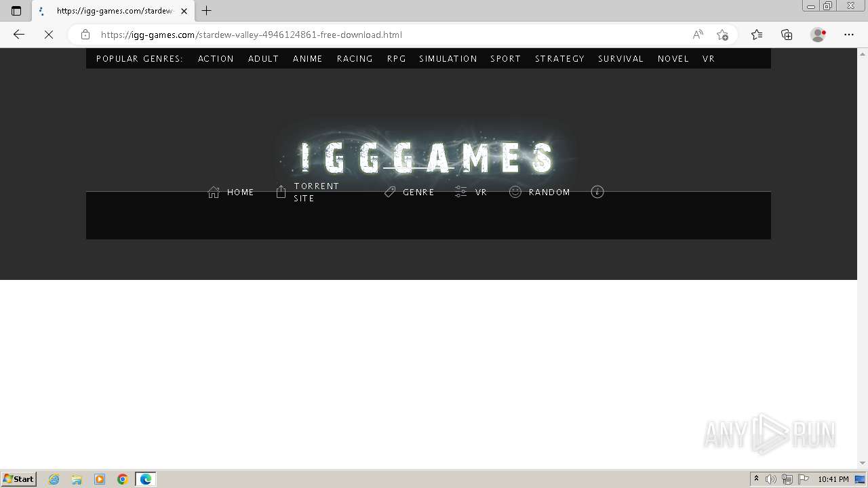868x488 pixels.
Task: Launch Chrome from taskbar
Action: click(123, 479)
